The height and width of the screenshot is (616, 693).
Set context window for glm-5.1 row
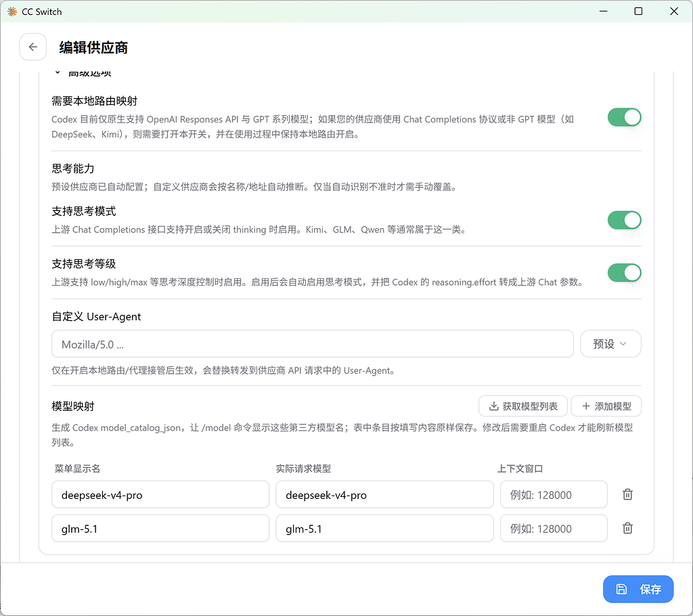554,528
